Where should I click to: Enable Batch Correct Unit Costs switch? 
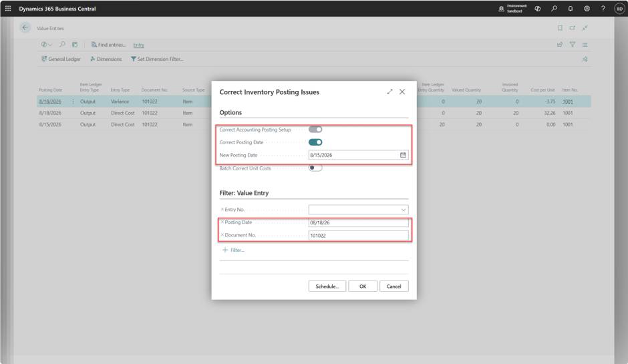coord(315,168)
